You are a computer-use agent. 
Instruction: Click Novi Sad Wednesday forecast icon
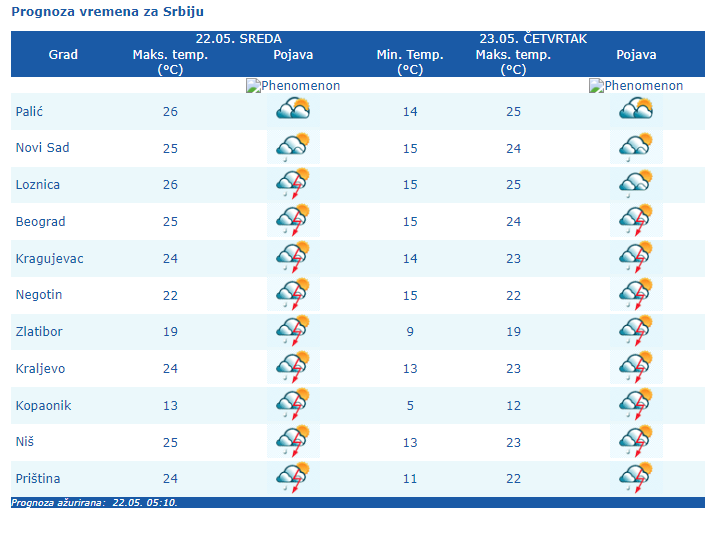point(293,147)
